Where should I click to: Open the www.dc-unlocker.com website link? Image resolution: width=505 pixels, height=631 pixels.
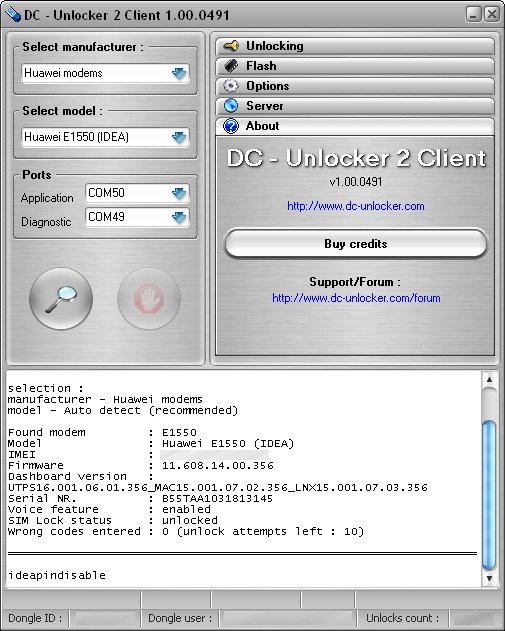pos(356,206)
